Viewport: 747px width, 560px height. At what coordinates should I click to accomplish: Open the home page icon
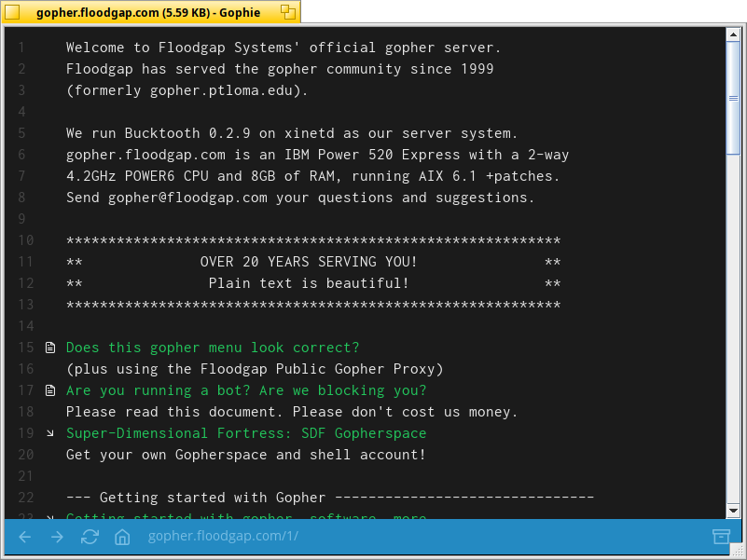pyautogui.click(x=122, y=537)
